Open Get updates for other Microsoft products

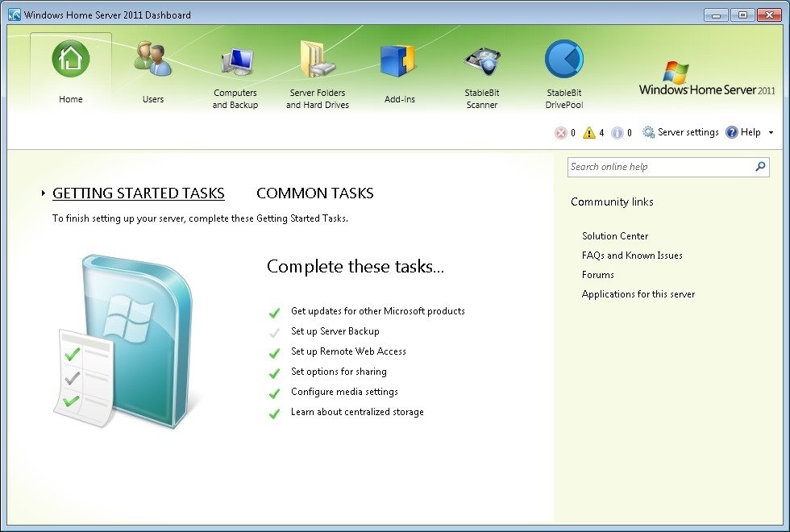coord(378,311)
